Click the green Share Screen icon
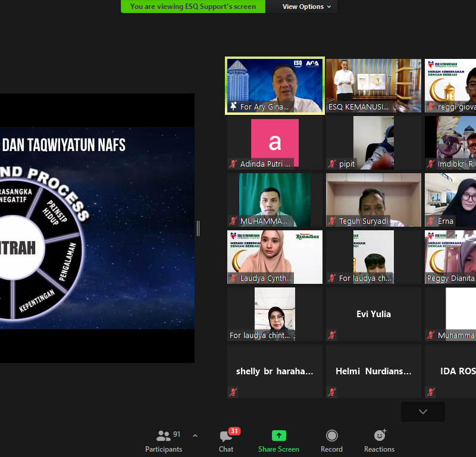The height and width of the screenshot is (457, 476). coord(278,436)
